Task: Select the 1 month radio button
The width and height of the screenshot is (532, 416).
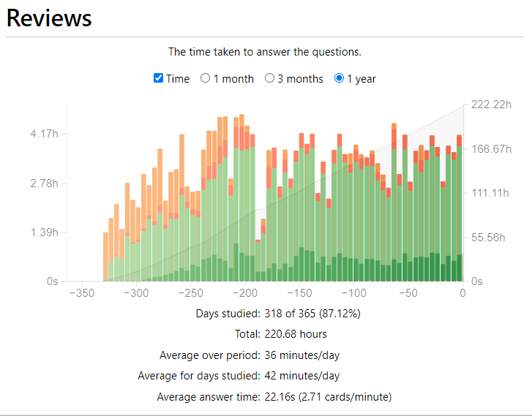Action: [x=206, y=78]
